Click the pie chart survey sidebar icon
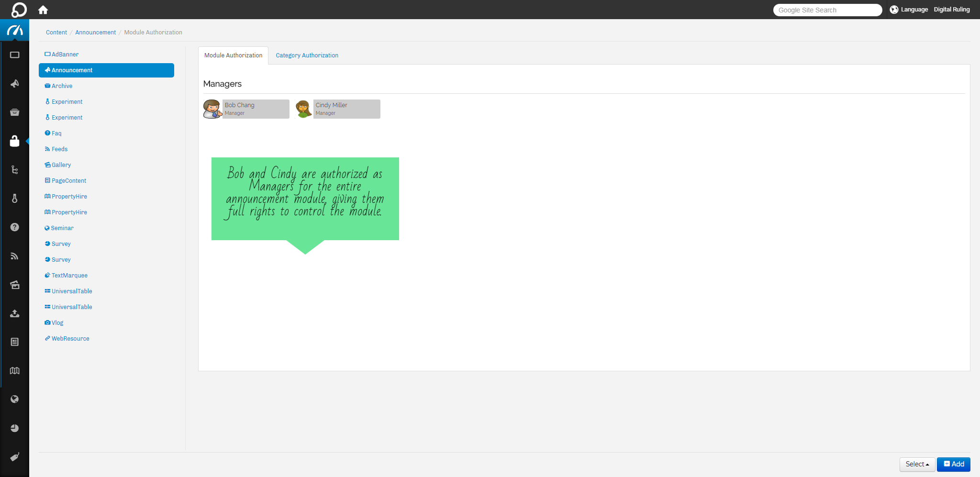The image size is (980, 477). [15, 428]
